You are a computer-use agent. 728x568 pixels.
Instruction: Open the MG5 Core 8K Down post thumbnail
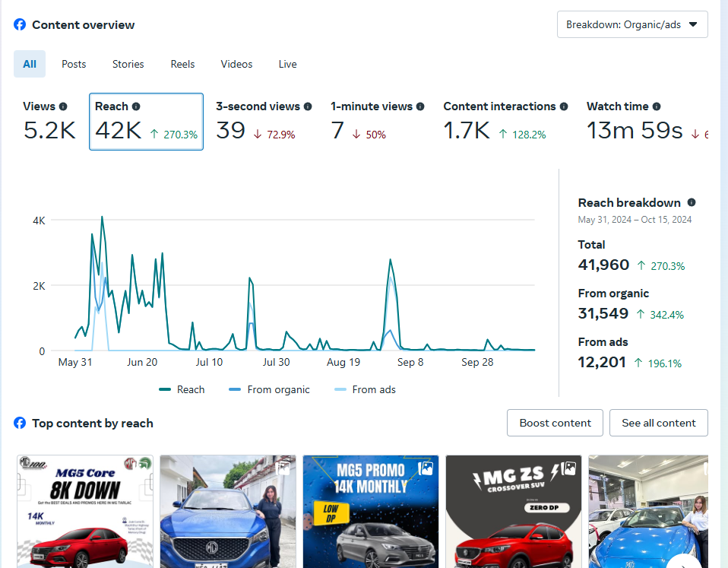tap(85, 511)
